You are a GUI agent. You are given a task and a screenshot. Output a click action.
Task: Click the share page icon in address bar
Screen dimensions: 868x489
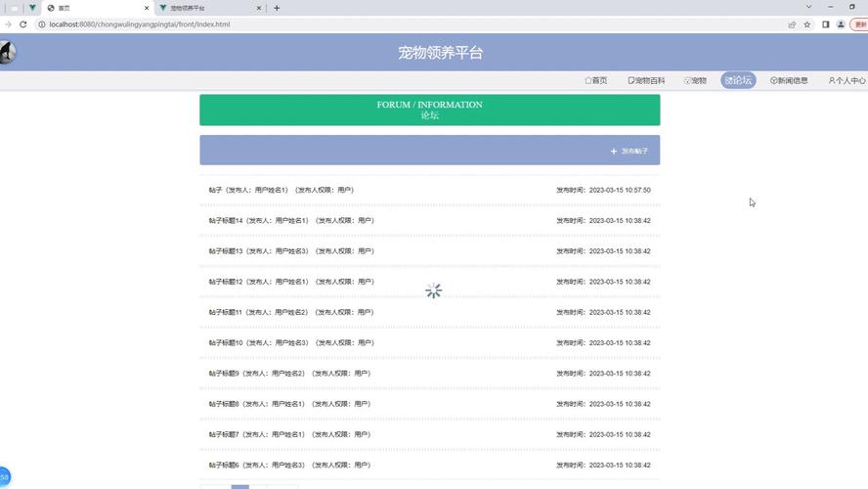tap(792, 24)
